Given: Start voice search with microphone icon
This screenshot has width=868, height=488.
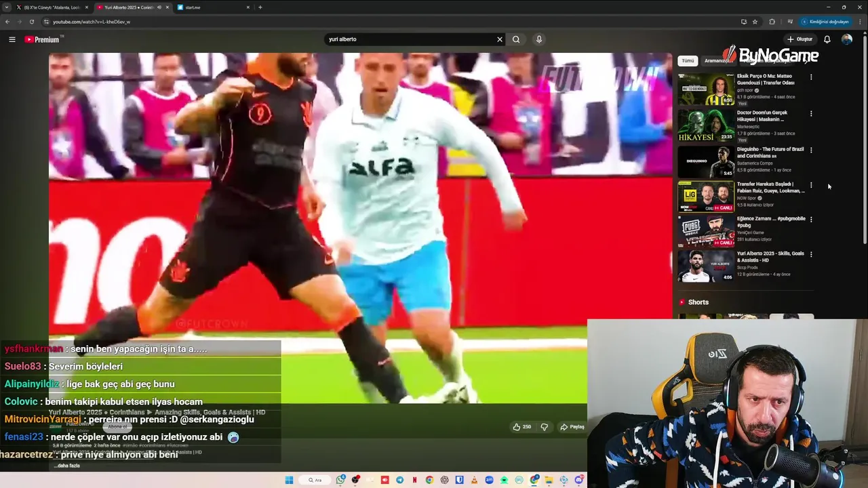Looking at the screenshot, I should (539, 39).
